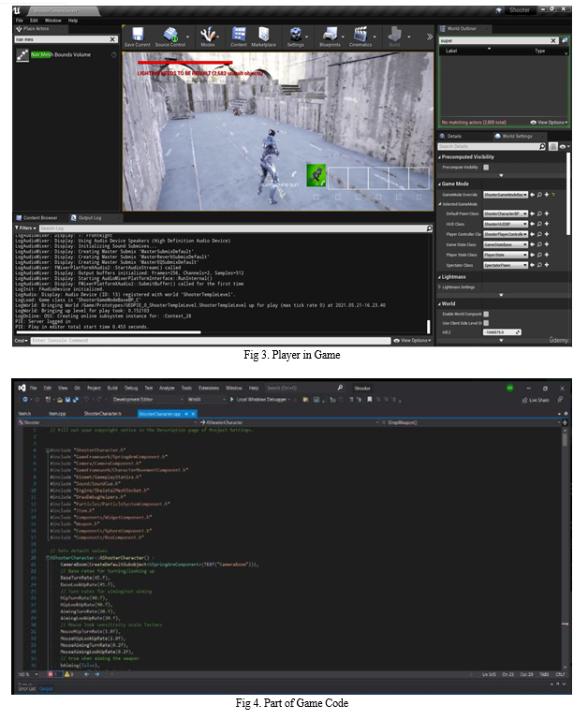Open the Content browser toolbar icon
Screen dimensions: 588x720
point(239,37)
